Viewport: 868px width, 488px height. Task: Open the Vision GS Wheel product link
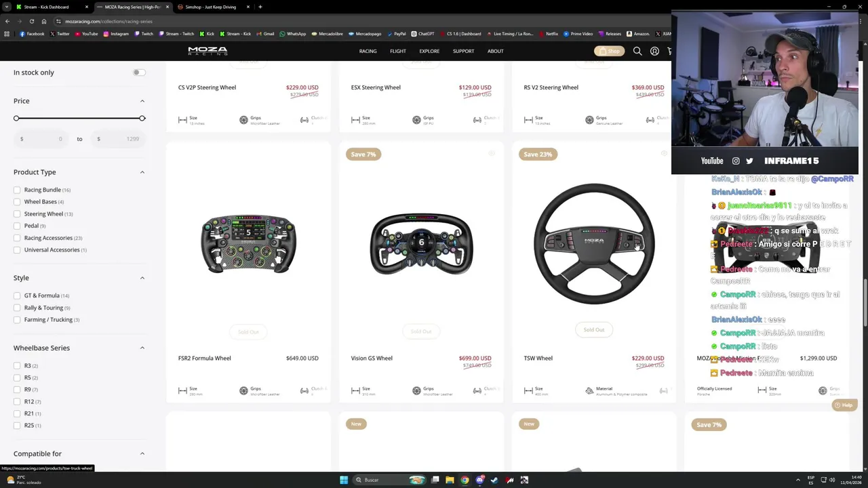click(372, 358)
